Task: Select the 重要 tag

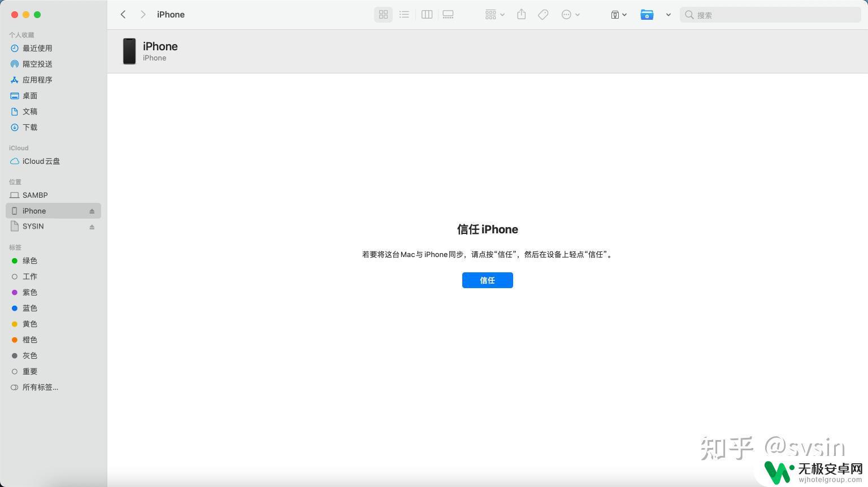Action: (x=53, y=372)
